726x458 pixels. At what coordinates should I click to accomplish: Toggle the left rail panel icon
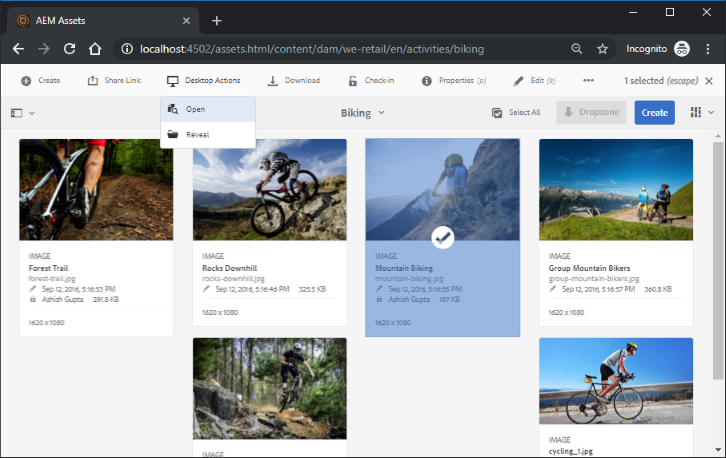point(16,113)
